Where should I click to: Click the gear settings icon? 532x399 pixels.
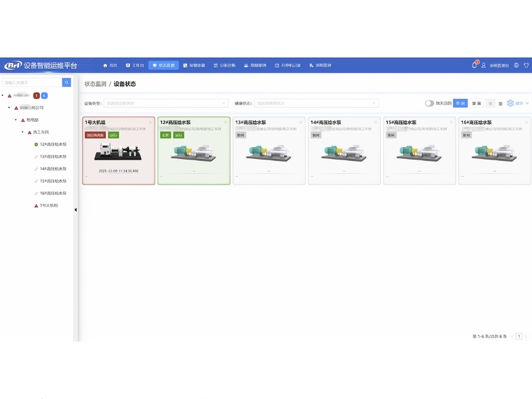[510, 103]
